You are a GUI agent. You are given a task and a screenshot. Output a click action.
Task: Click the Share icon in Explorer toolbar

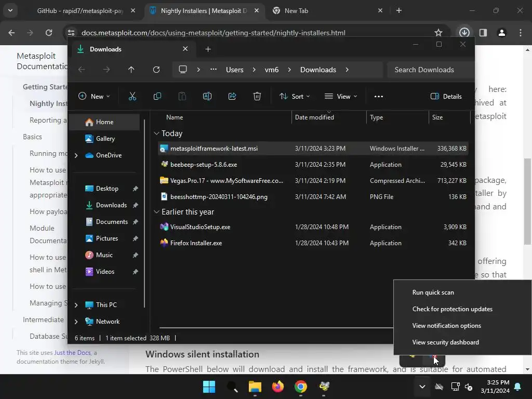click(x=232, y=96)
